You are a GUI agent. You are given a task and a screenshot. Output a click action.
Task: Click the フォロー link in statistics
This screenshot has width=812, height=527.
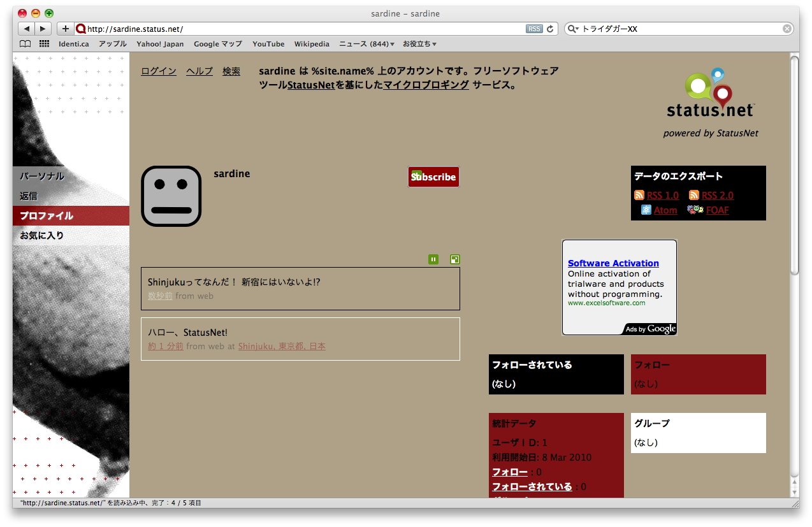(510, 472)
